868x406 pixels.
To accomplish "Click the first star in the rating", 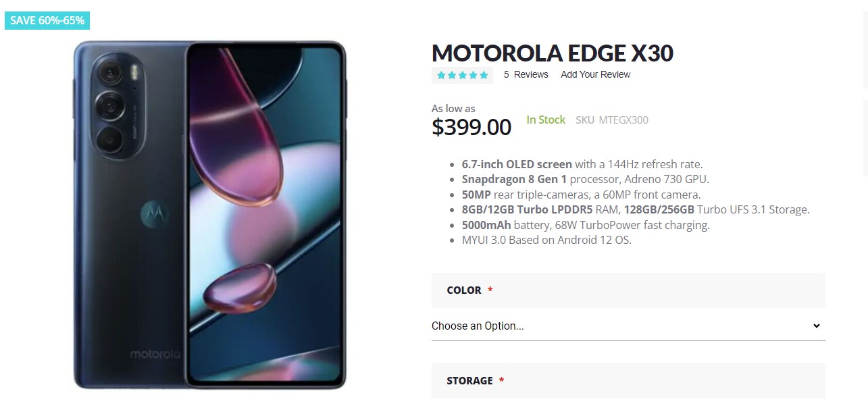I will 442,75.
